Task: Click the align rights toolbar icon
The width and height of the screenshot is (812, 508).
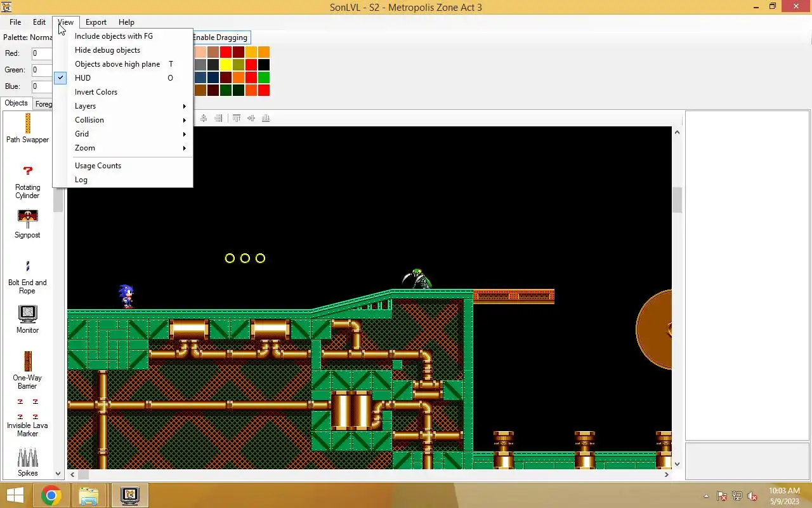Action: pos(218,118)
